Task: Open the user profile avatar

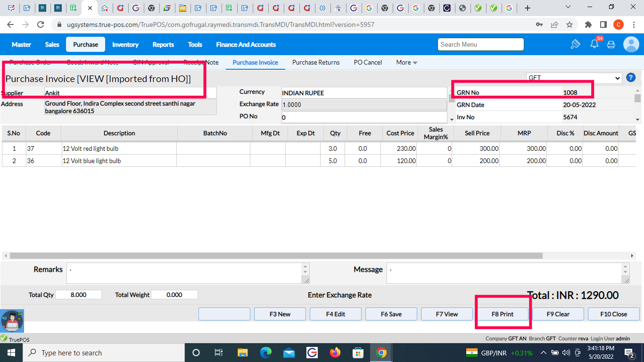Action: (631, 44)
